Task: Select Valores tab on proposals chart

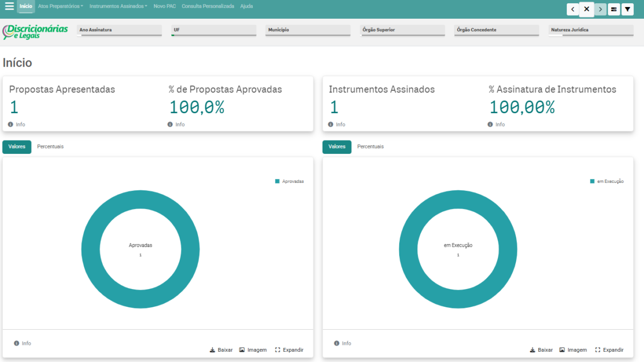Action: (17, 147)
